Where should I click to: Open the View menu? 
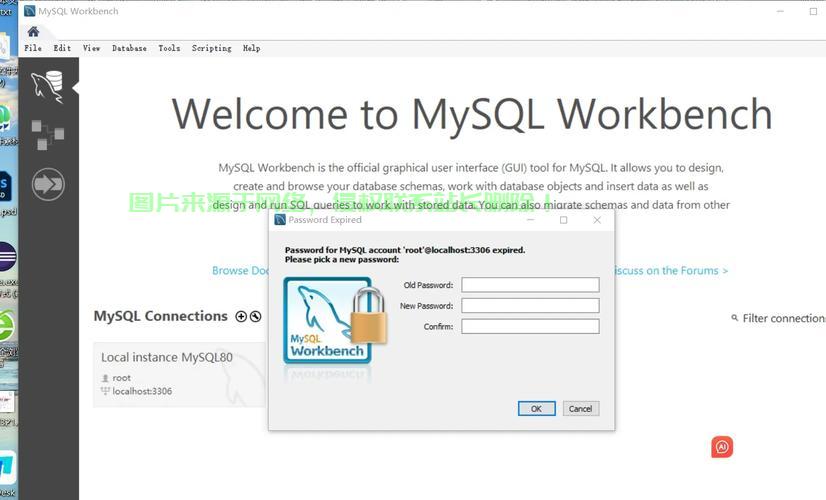pos(91,48)
